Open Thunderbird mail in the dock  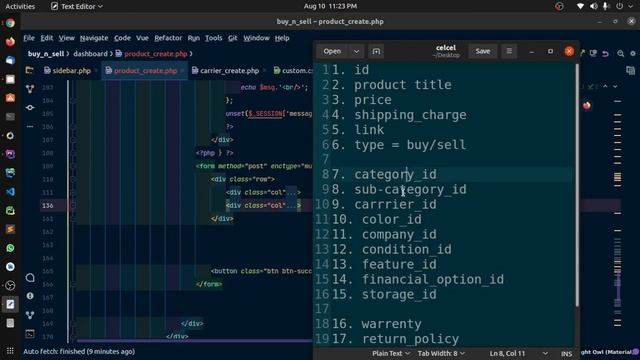click(10, 60)
